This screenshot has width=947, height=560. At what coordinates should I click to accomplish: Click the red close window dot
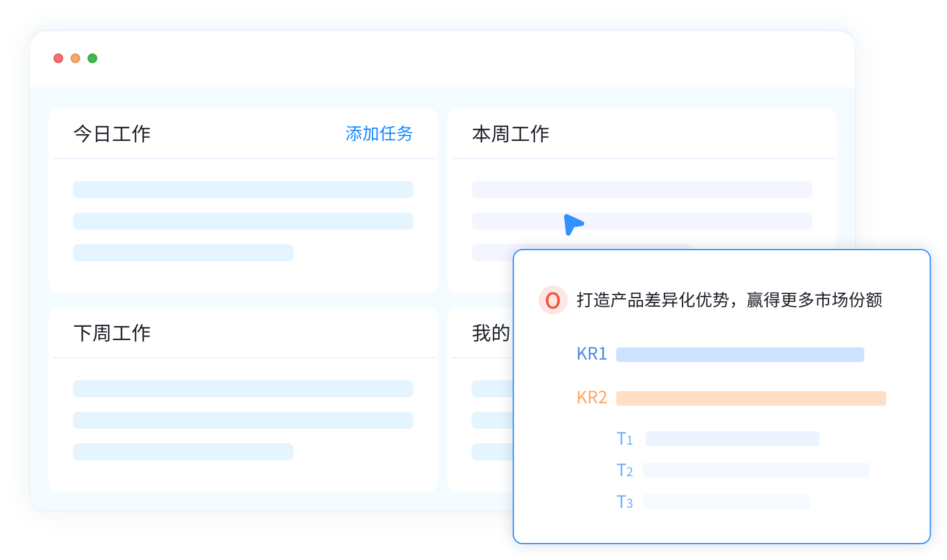[x=58, y=58]
